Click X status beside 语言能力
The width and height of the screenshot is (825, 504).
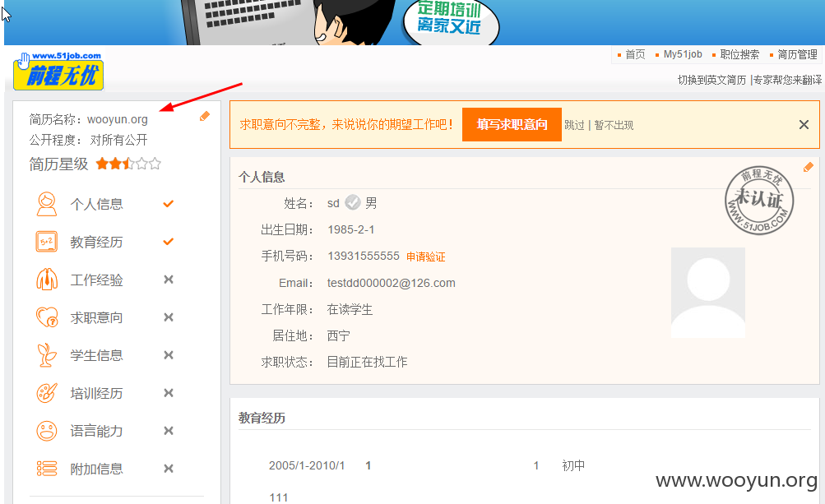(x=169, y=431)
